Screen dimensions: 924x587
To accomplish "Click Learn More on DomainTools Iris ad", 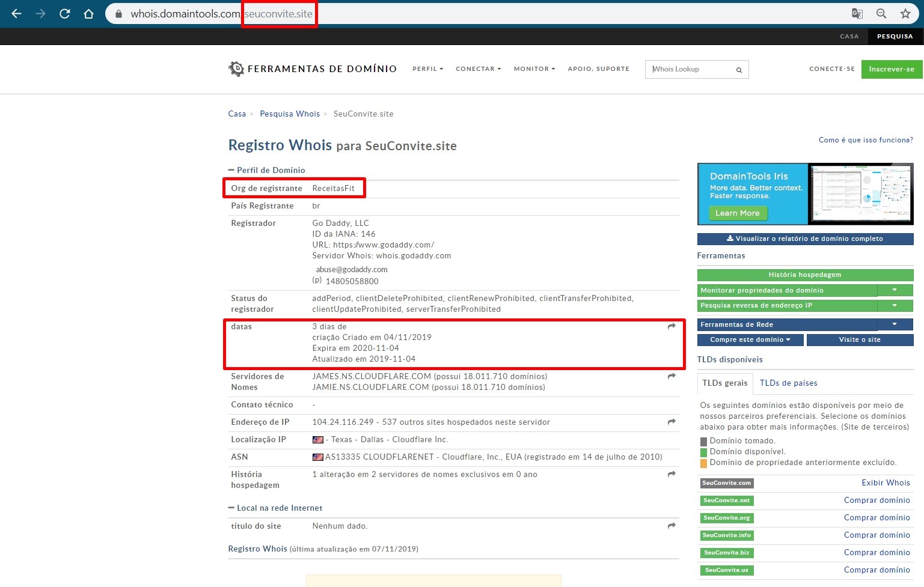I will (737, 213).
